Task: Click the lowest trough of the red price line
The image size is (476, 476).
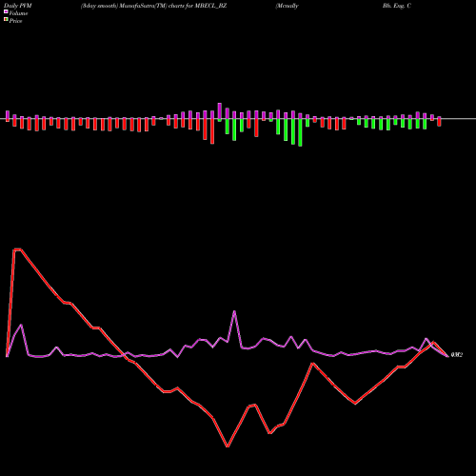Action: [x=228, y=446]
